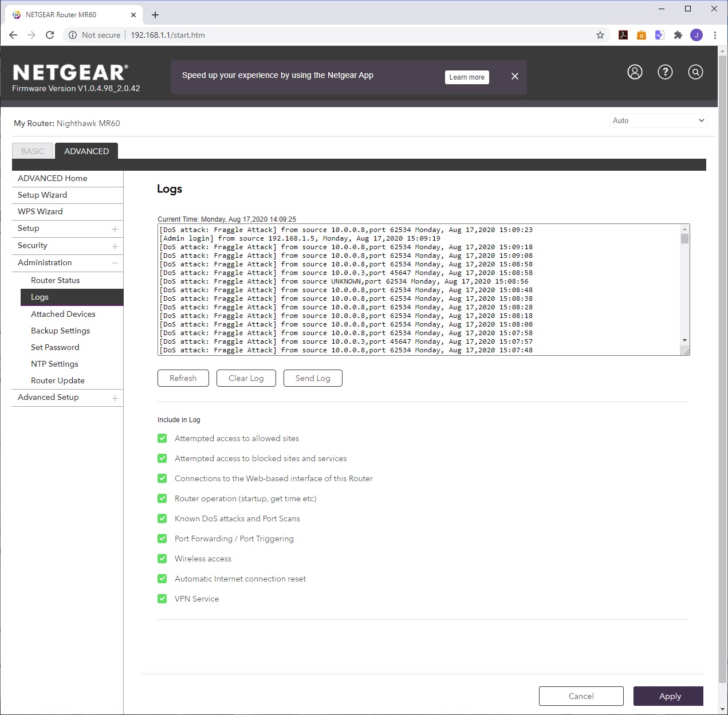Image resolution: width=728 pixels, height=715 pixels.
Task: Click Learn more in the banner
Action: 467,77
